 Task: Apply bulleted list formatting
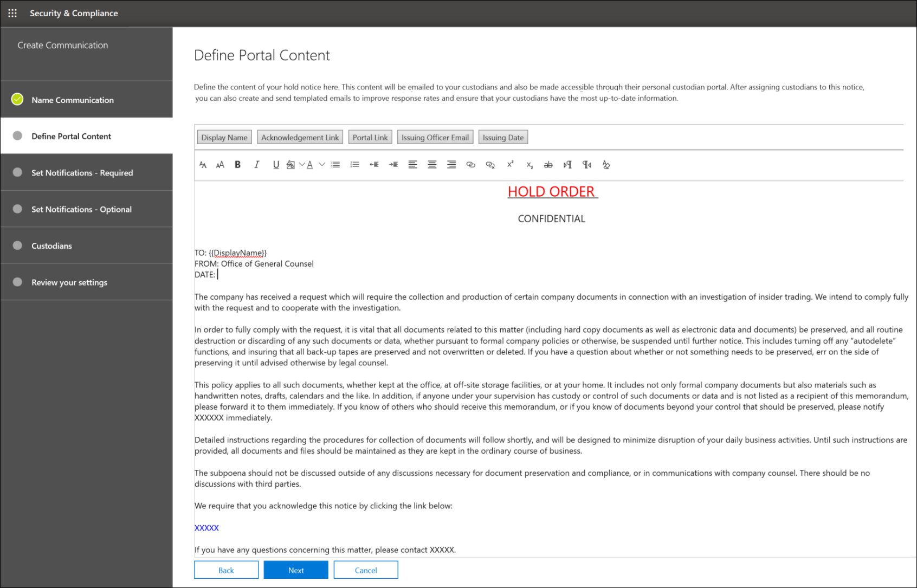pyautogui.click(x=335, y=164)
